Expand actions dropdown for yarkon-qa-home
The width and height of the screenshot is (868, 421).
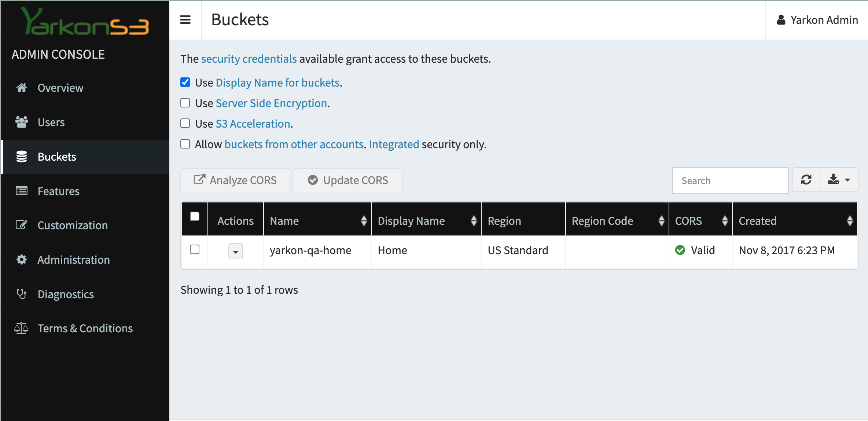pyautogui.click(x=235, y=252)
